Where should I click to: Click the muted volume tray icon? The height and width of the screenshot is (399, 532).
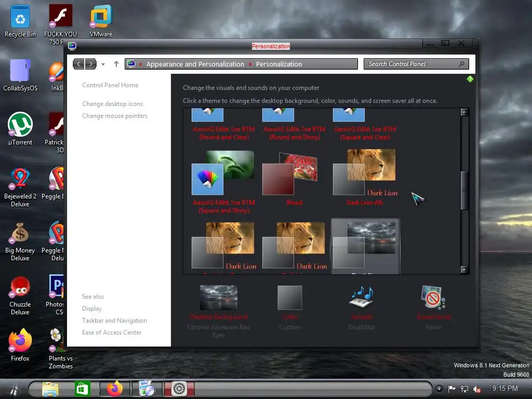pyautogui.click(x=477, y=389)
